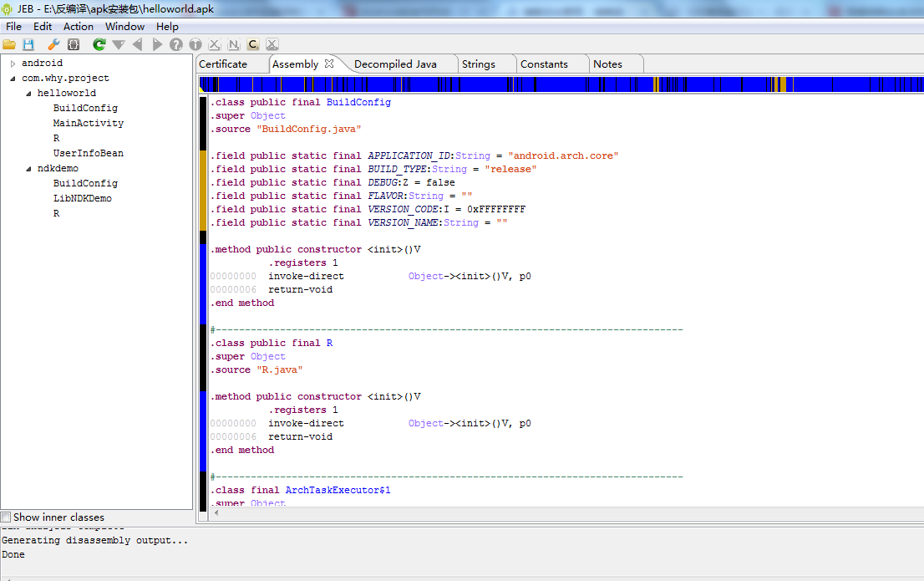This screenshot has width=924, height=581.
Task: Click the horizontal scrollbar left arrow
Action: click(x=217, y=513)
